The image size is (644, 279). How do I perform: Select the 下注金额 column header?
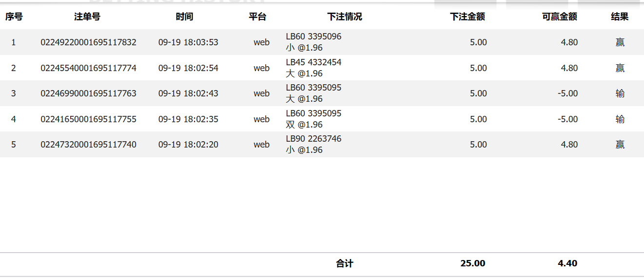[x=467, y=17]
